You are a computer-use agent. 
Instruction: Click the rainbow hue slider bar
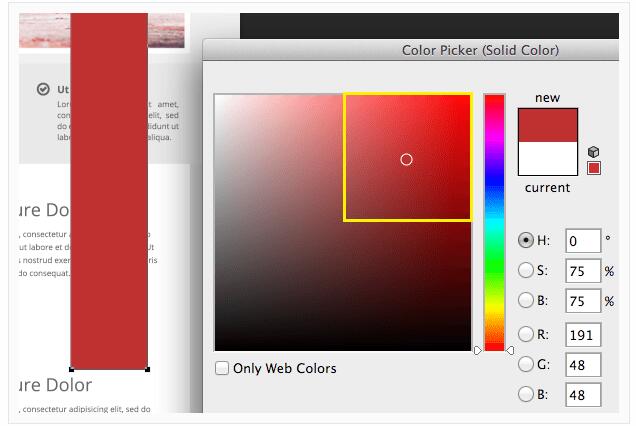click(494, 220)
